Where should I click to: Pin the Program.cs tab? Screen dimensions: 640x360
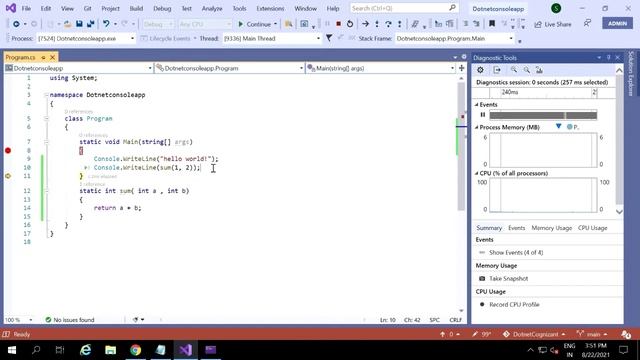(43, 57)
